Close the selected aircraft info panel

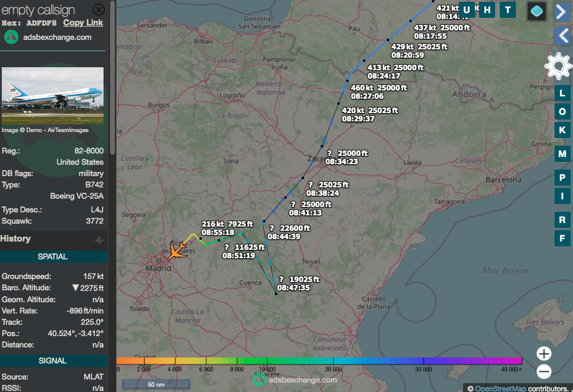click(99, 10)
